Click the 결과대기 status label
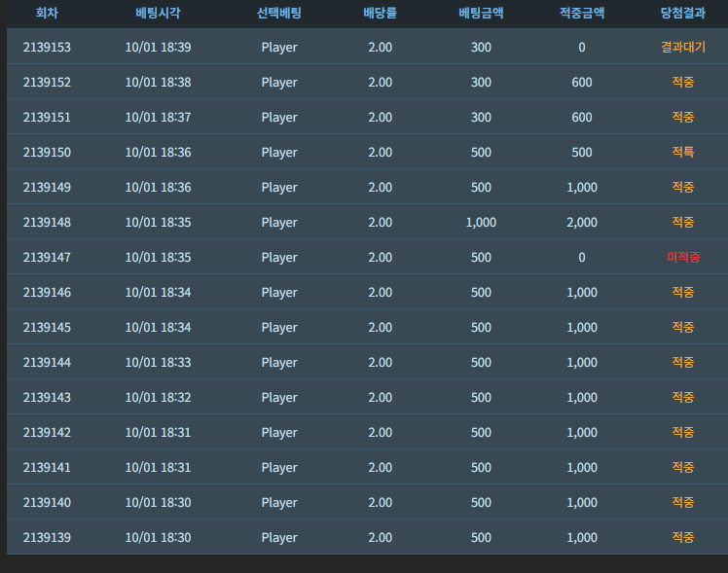 click(683, 47)
